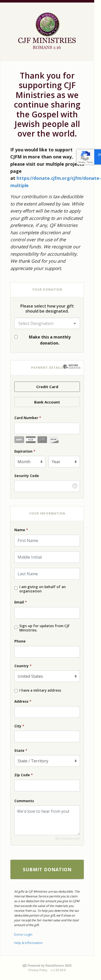Enable the monthly donation checkbox
The image size is (101, 980).
(x=16, y=337)
